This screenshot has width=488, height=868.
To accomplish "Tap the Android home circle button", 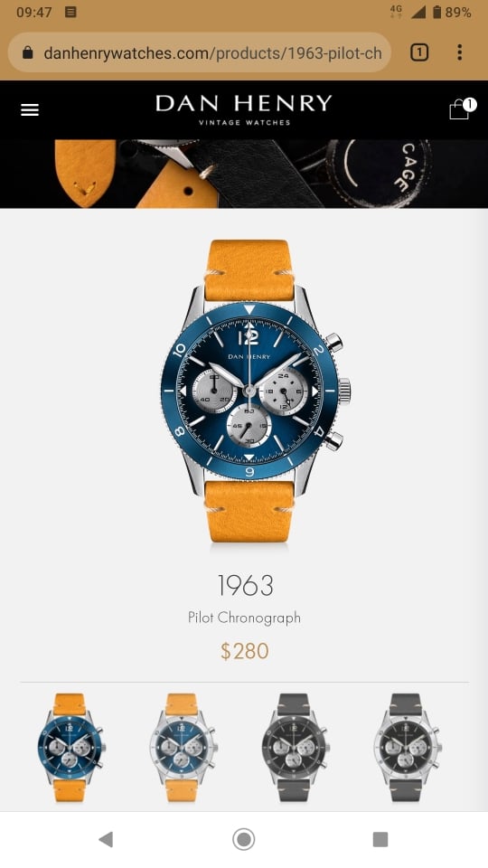I will 243,839.
